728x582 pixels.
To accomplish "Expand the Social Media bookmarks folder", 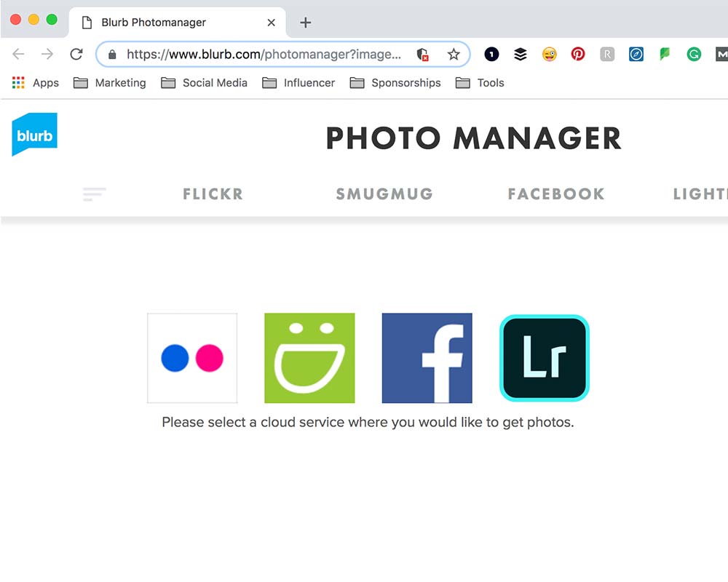I will 204,83.
